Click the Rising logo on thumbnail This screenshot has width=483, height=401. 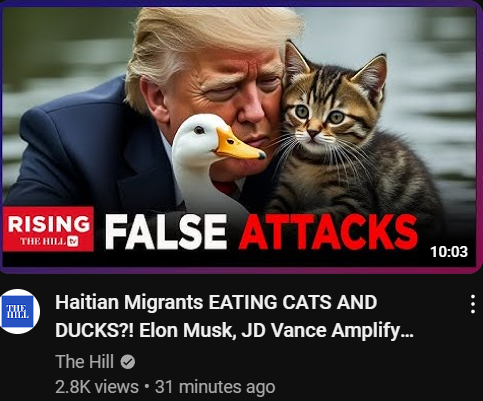49,229
